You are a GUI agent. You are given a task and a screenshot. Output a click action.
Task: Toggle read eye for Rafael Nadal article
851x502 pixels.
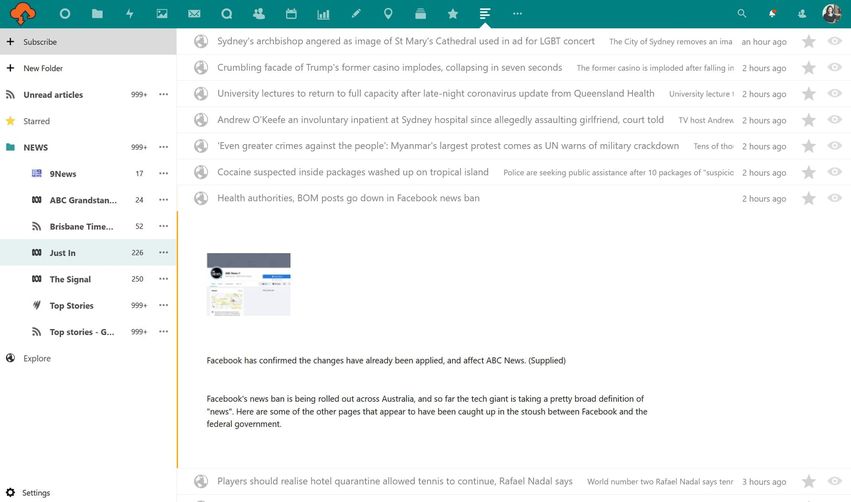[x=835, y=481]
